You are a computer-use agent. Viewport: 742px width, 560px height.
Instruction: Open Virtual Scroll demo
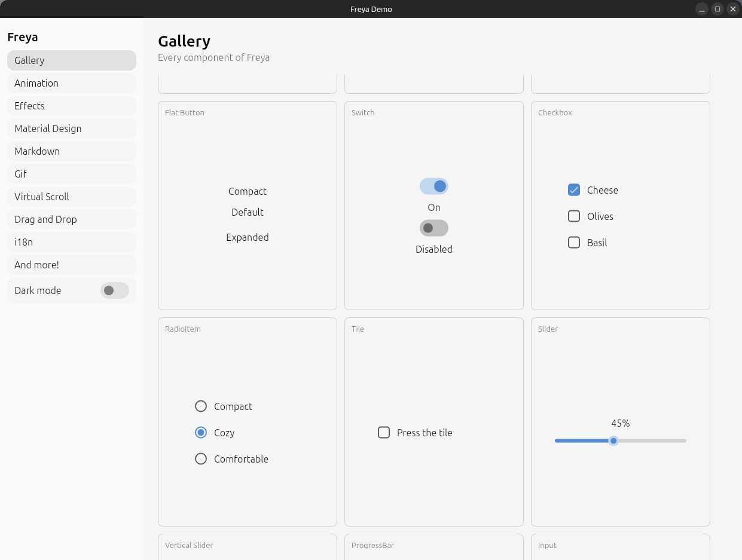(x=72, y=197)
